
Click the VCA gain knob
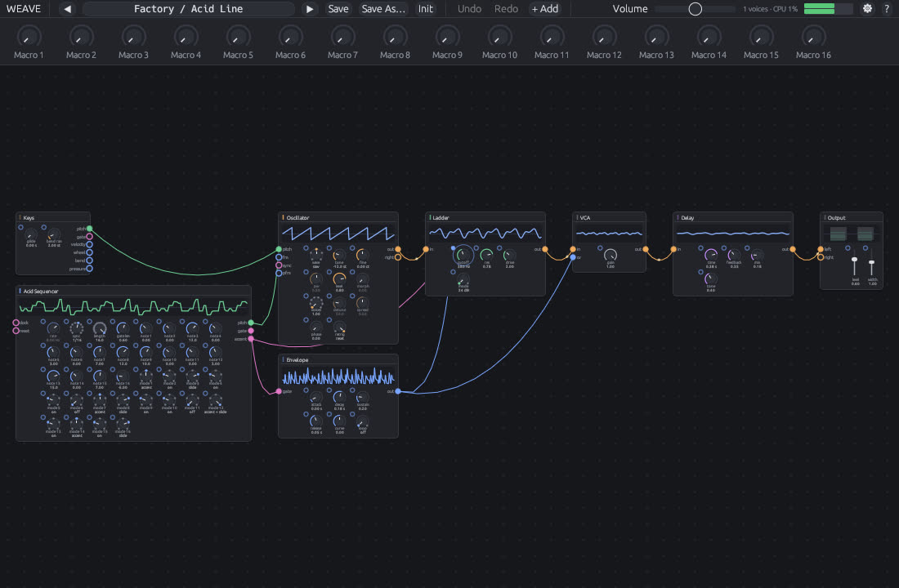611,255
